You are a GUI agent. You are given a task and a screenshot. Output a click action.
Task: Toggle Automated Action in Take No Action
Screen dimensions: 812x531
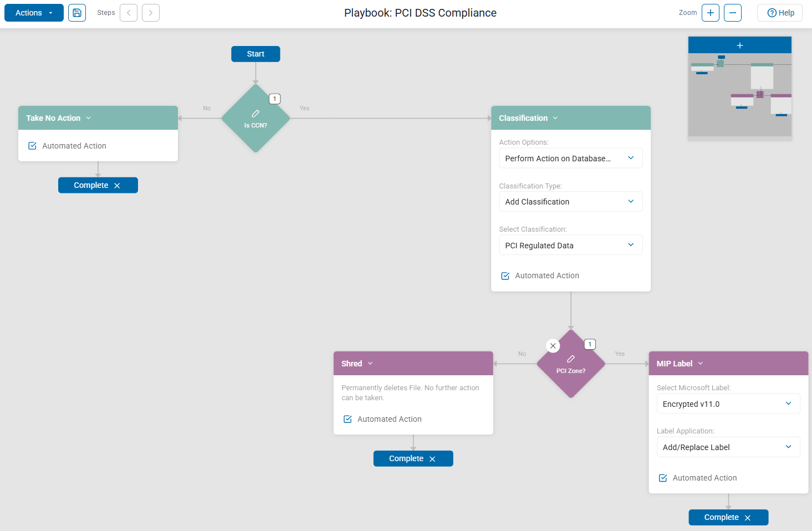[33, 146]
